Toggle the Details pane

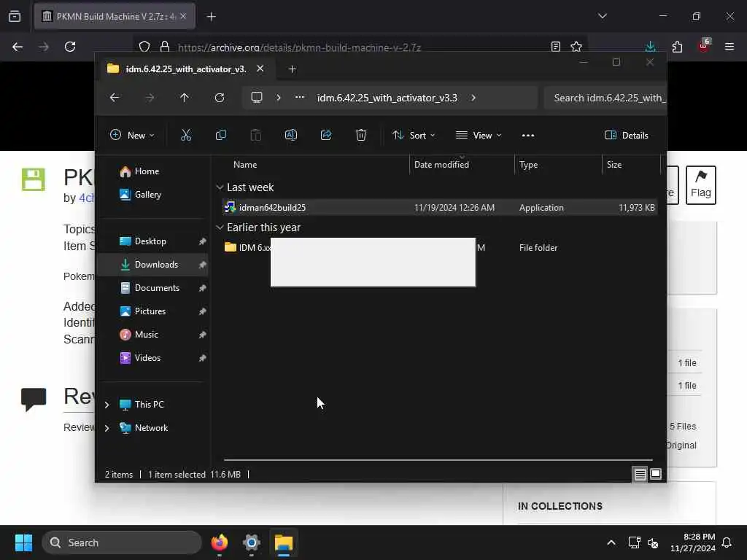pyautogui.click(x=626, y=135)
